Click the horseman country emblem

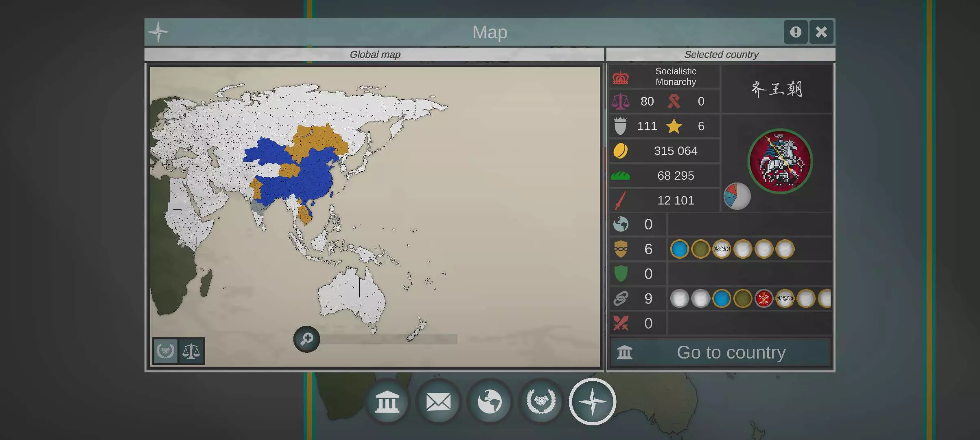pos(780,161)
